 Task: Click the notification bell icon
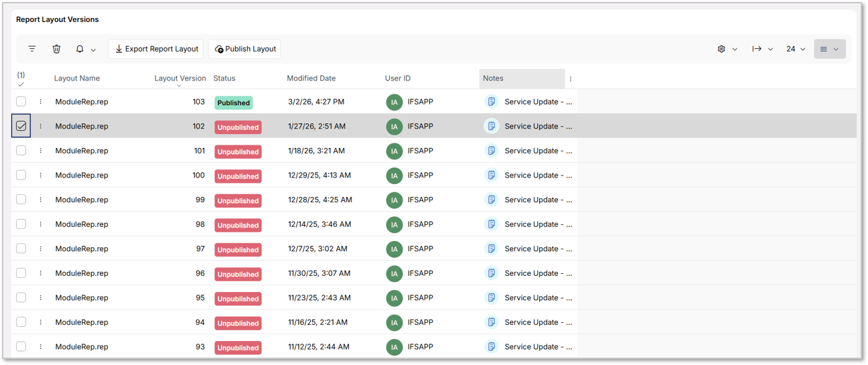[80, 49]
